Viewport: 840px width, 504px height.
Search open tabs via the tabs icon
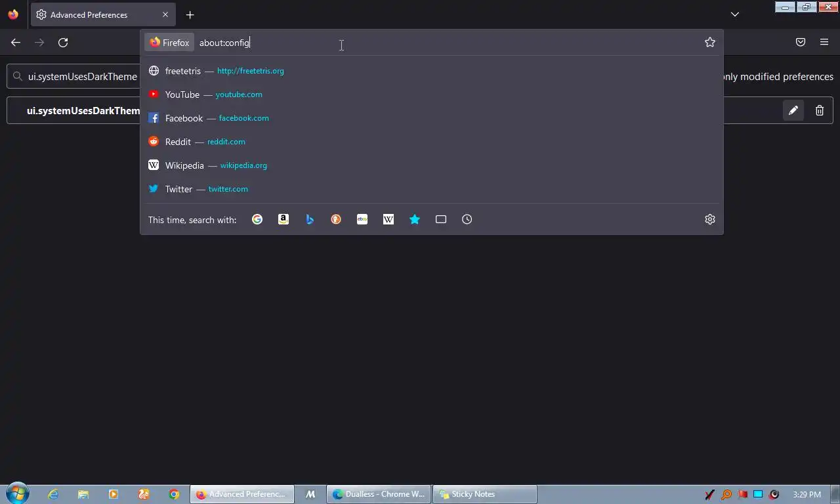point(441,219)
